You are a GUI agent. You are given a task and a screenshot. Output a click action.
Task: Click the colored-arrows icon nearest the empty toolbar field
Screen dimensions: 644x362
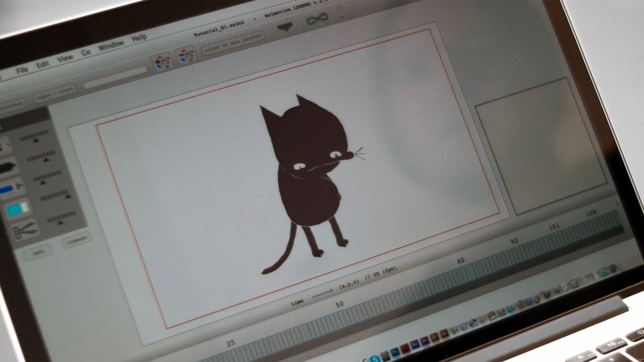pos(163,62)
